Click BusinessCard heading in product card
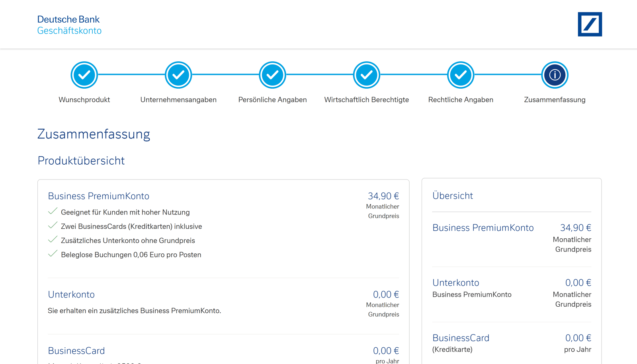 click(76, 350)
